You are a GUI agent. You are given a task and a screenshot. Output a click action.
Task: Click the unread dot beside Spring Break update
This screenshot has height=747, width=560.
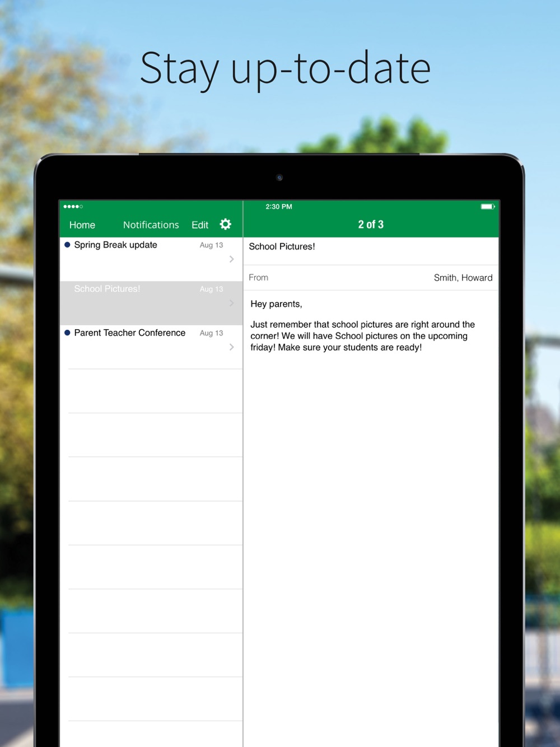(67, 245)
